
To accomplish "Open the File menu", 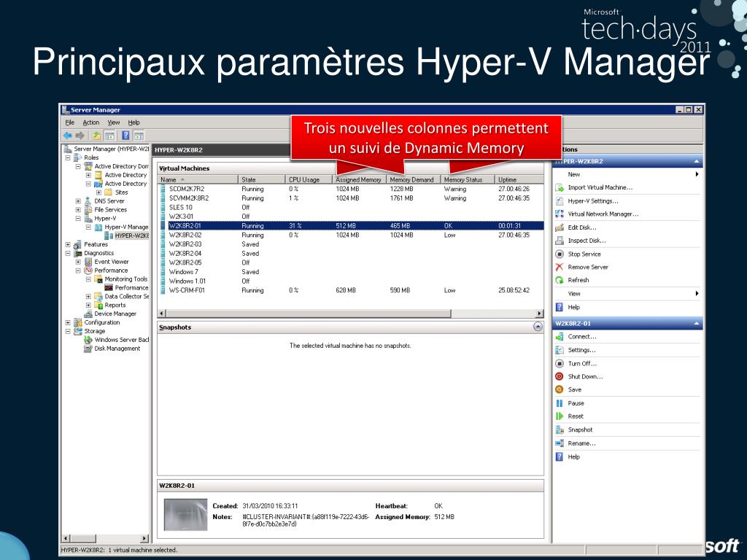I will click(70, 122).
